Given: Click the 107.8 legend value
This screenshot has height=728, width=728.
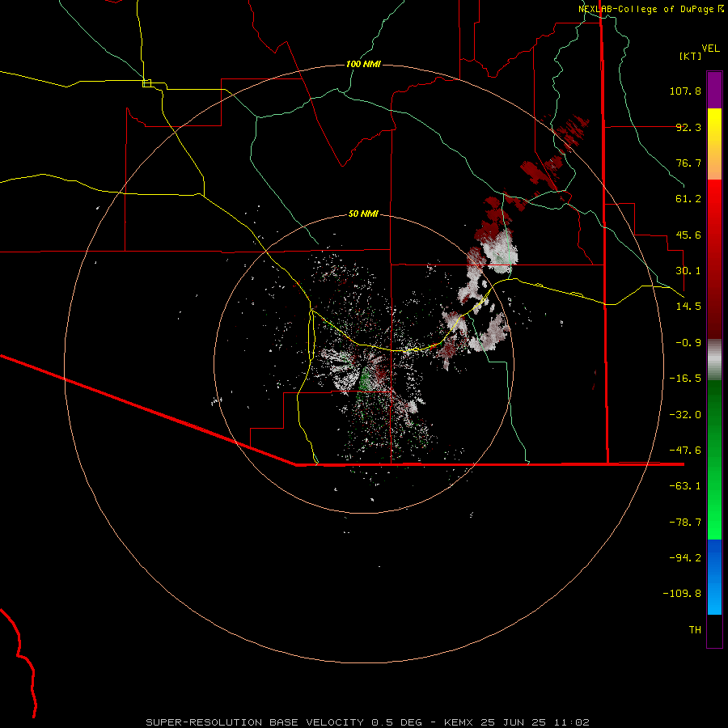Looking at the screenshot, I should pos(685,91).
